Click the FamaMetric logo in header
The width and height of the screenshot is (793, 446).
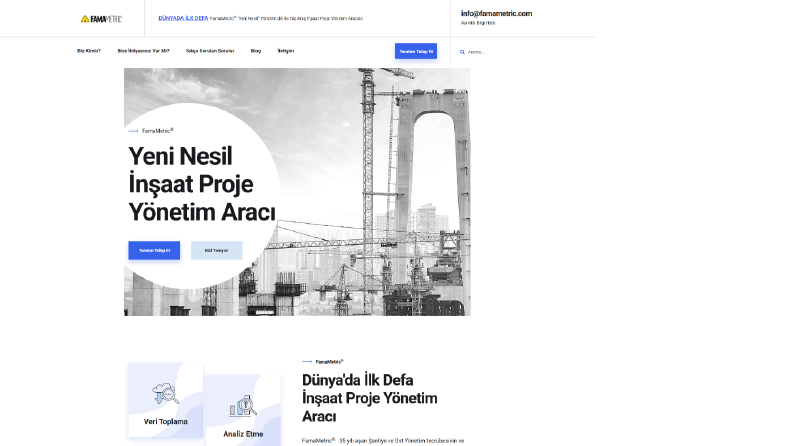click(101, 19)
